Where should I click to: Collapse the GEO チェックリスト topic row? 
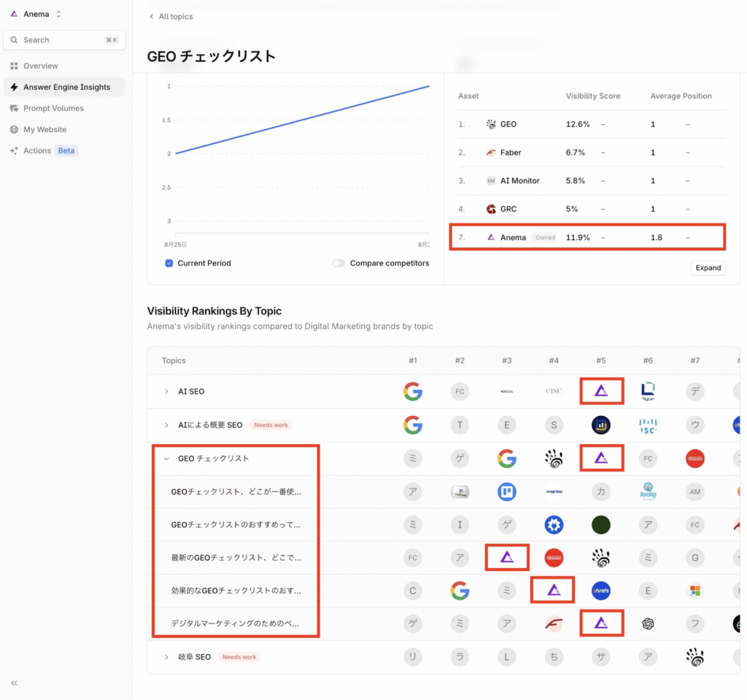166,459
